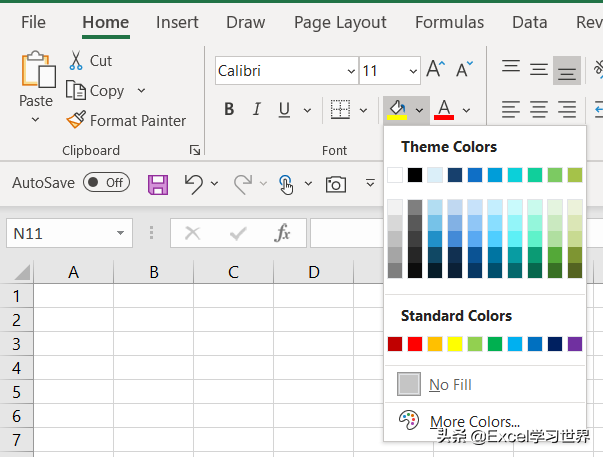Switch to the Formulas tab
Screen dimensions: 603x457
pyautogui.click(x=450, y=22)
